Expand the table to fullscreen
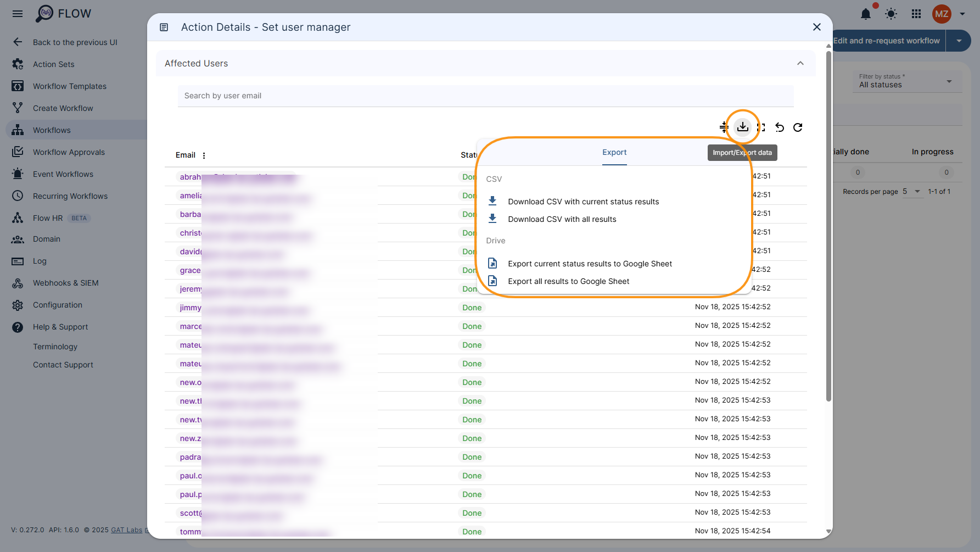The image size is (980, 552). tap(760, 127)
